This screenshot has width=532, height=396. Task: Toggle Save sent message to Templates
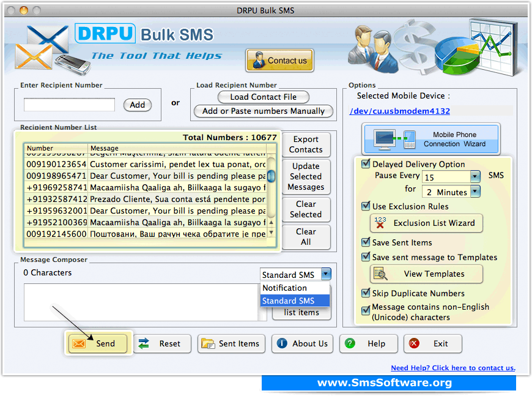(x=366, y=257)
